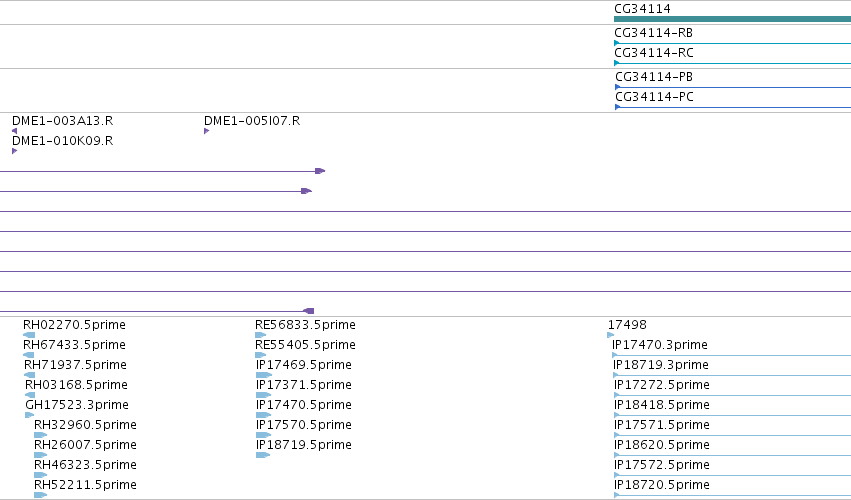851x500 pixels.
Task: Select EST IP18719.5prime
Action: pyautogui.click(x=304, y=445)
